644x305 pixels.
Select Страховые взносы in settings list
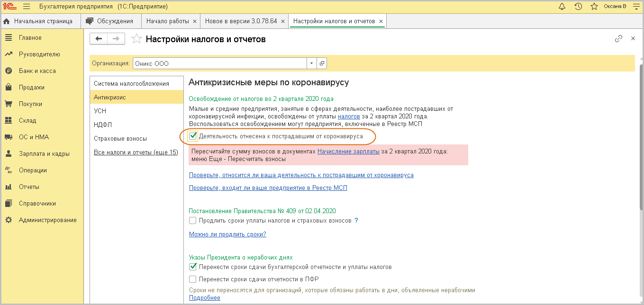tap(136, 138)
